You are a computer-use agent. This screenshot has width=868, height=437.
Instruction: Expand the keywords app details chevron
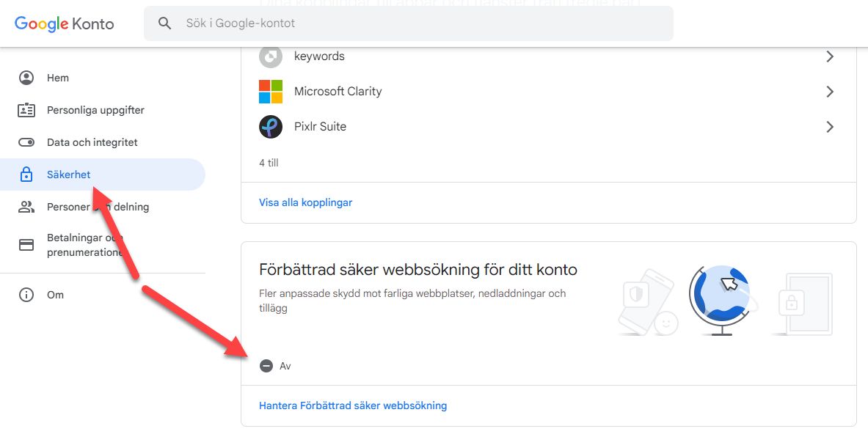click(830, 56)
